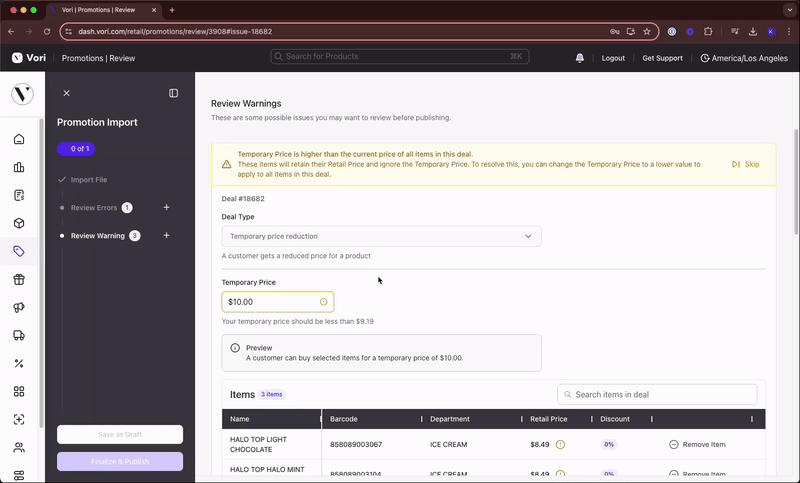Open the cube products sidebar icon

point(19,223)
